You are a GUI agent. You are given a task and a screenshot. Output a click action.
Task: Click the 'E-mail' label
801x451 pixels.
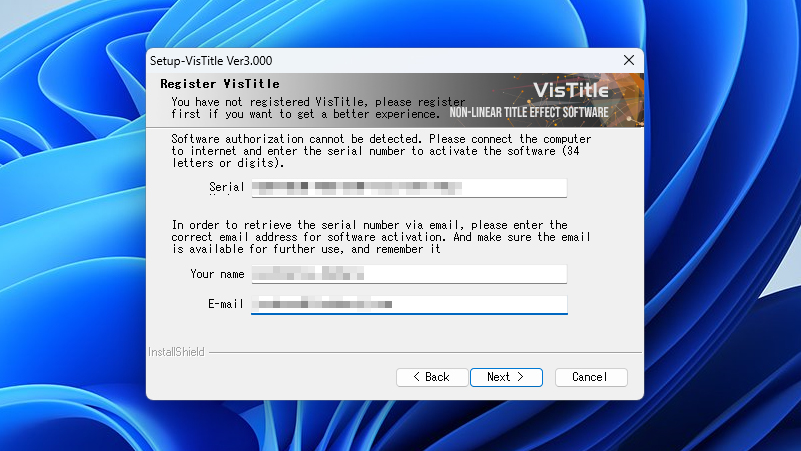pos(226,304)
